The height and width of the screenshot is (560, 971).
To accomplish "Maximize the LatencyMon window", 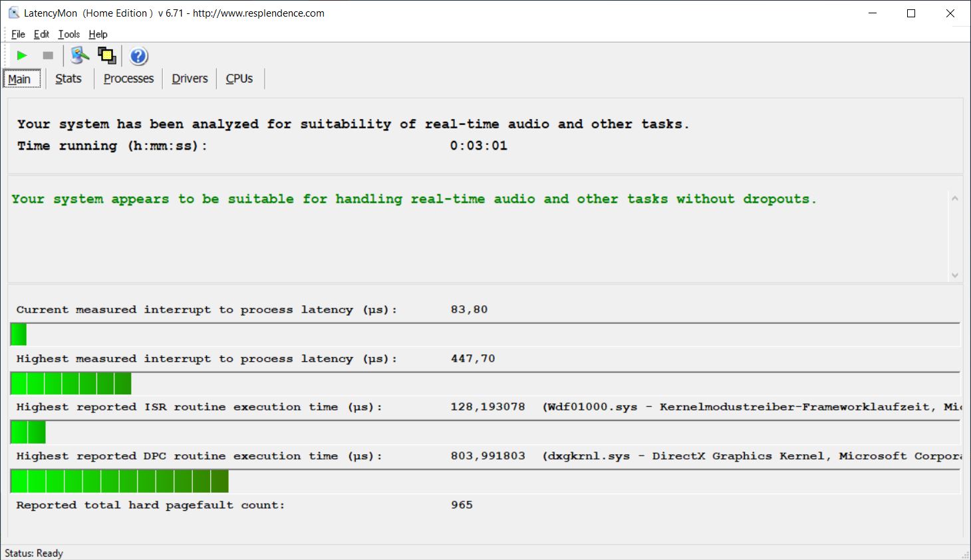I will (x=911, y=13).
